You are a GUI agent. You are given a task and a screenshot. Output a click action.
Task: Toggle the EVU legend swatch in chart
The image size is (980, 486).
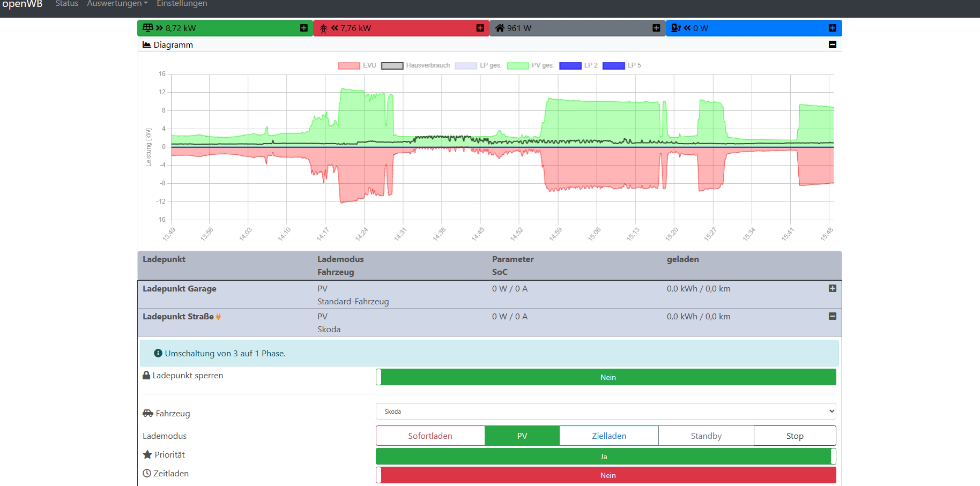(348, 65)
